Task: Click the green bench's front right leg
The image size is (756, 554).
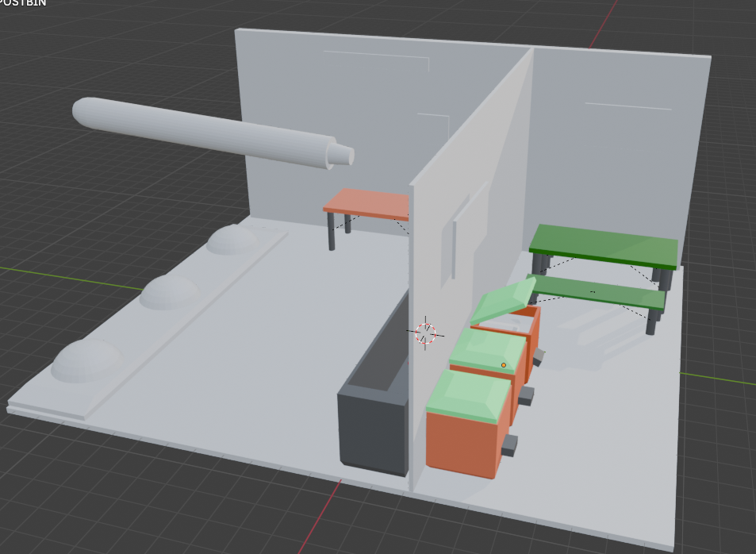Action: pos(652,322)
